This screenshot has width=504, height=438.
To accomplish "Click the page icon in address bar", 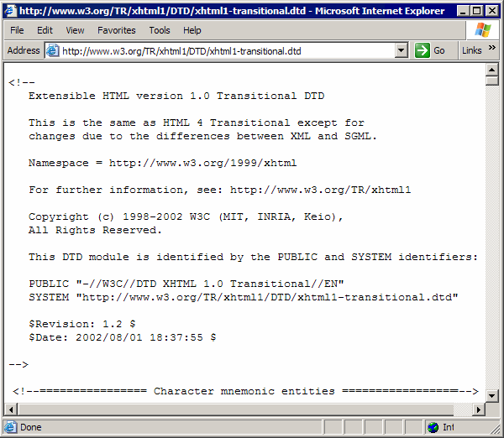I will coord(52,50).
